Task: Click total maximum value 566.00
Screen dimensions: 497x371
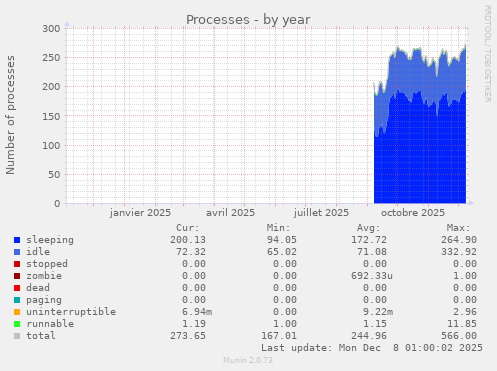Action: (459, 336)
